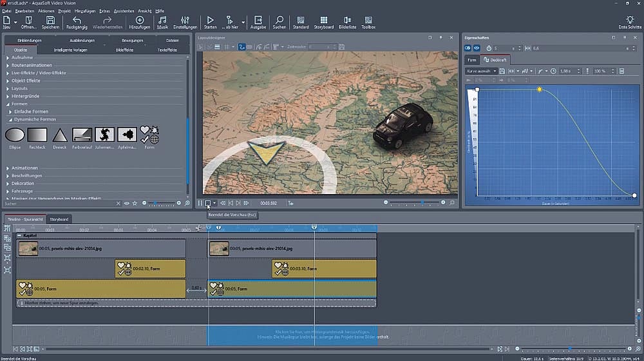Viewport: 644px width, 361px height.
Task: Switch to the Storyboard tab in timeline panel
Action: click(x=60, y=219)
